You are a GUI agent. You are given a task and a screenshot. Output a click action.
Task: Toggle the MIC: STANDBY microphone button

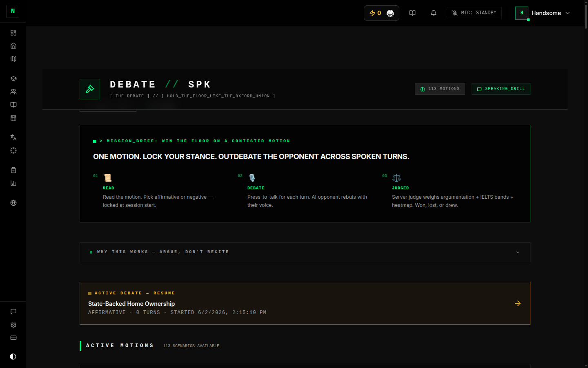474,13
